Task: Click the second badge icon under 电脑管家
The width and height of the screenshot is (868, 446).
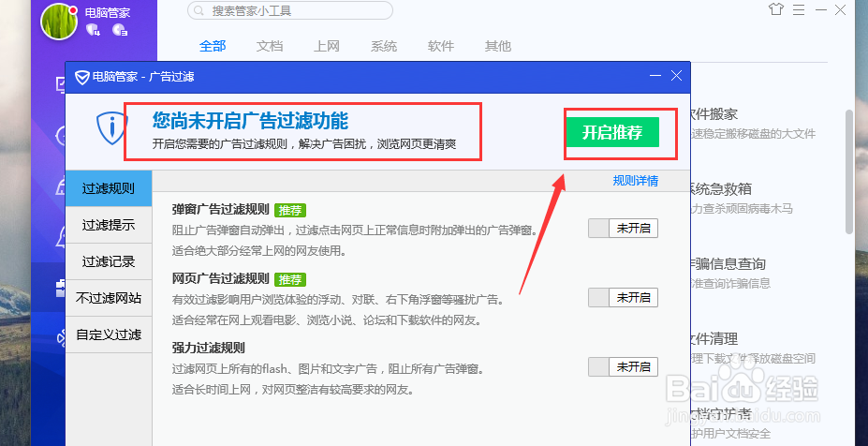Action: pyautogui.click(x=119, y=29)
